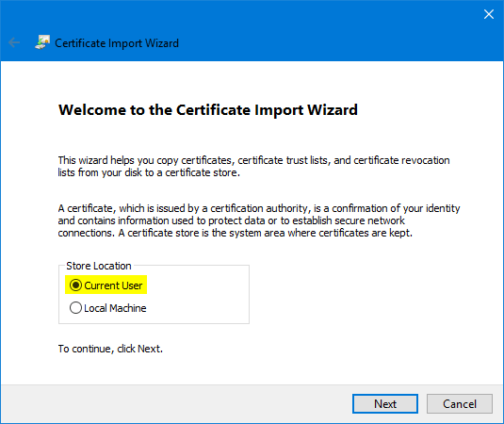Select the Current User radio circle
Screen dimensions: 504x424
click(x=76, y=285)
